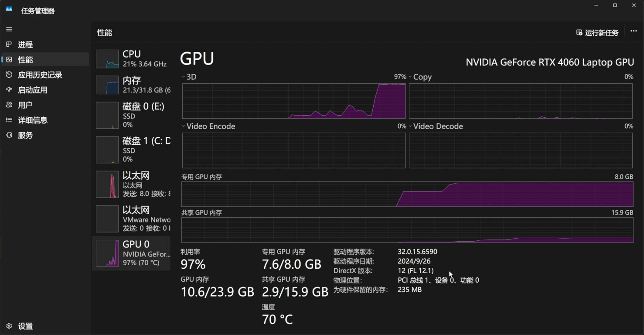This screenshot has width=644, height=335.
Task: Open the Copy engine graph dropdown
Action: 410,77
